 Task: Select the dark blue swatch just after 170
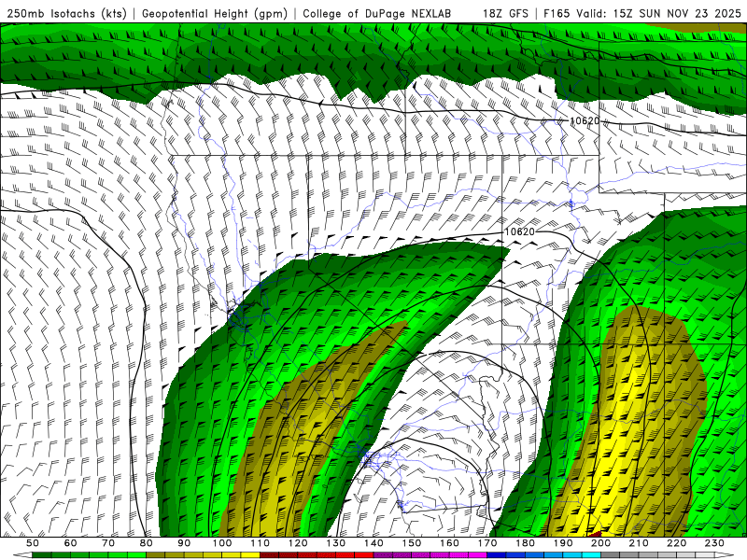coord(497,555)
